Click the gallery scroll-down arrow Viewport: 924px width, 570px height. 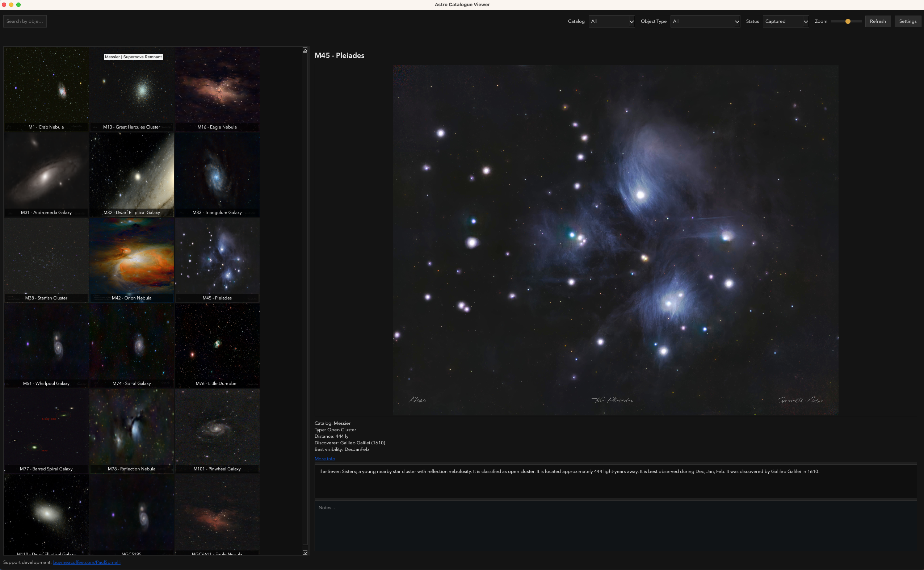pyautogui.click(x=304, y=552)
